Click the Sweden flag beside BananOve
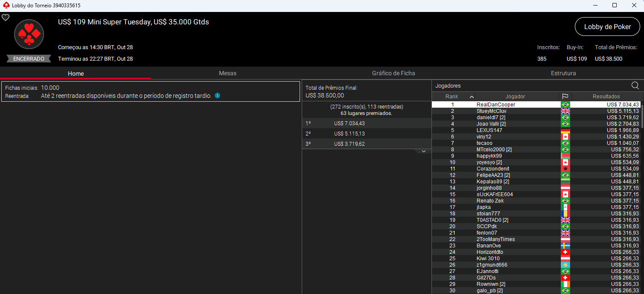This screenshot has height=294, width=644. pos(565,246)
